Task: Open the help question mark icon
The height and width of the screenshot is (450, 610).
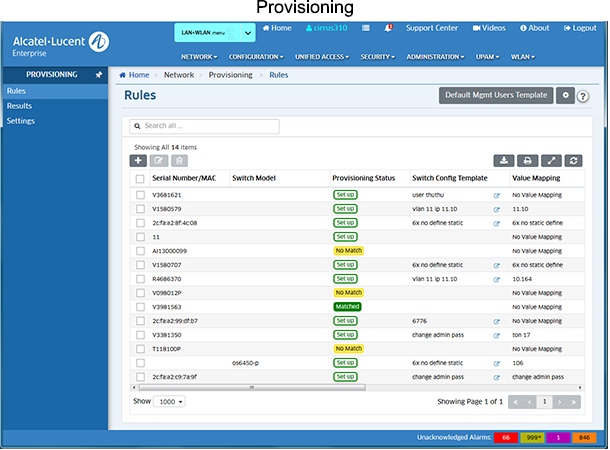Action: pyautogui.click(x=583, y=96)
